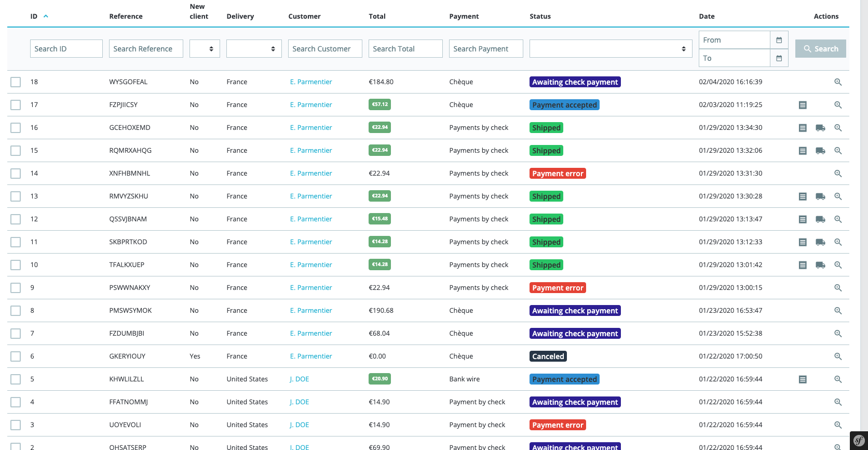Open calendar picker for From date

click(779, 40)
